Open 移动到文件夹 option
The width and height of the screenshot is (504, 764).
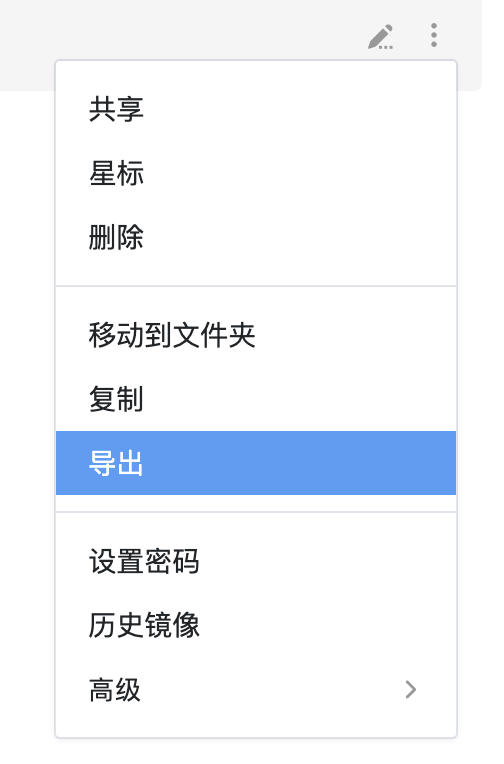(256, 335)
